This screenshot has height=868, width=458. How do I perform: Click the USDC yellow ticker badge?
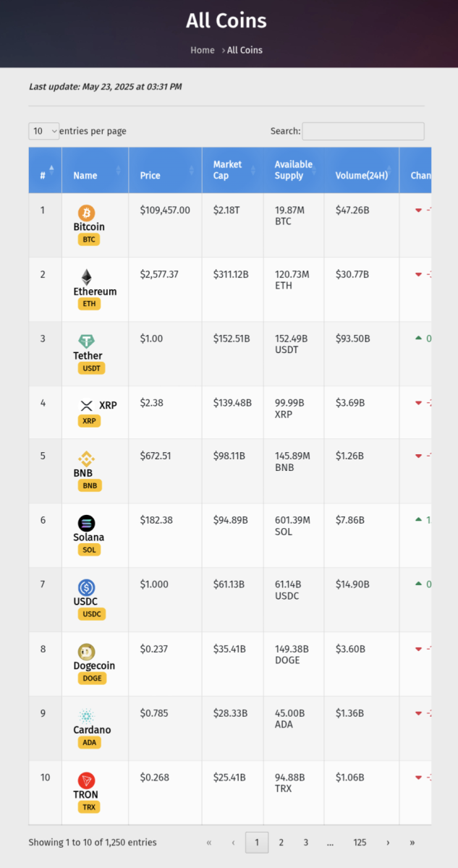[x=92, y=614]
